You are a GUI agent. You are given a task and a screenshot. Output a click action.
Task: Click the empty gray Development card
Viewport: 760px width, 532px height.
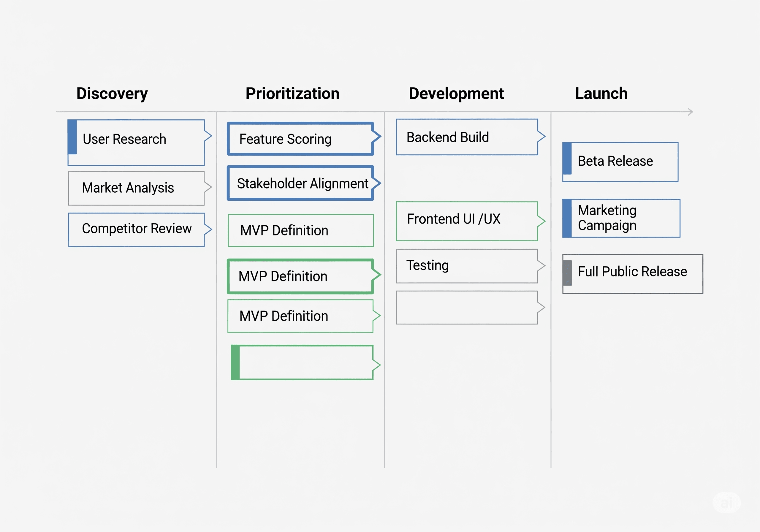pos(466,308)
